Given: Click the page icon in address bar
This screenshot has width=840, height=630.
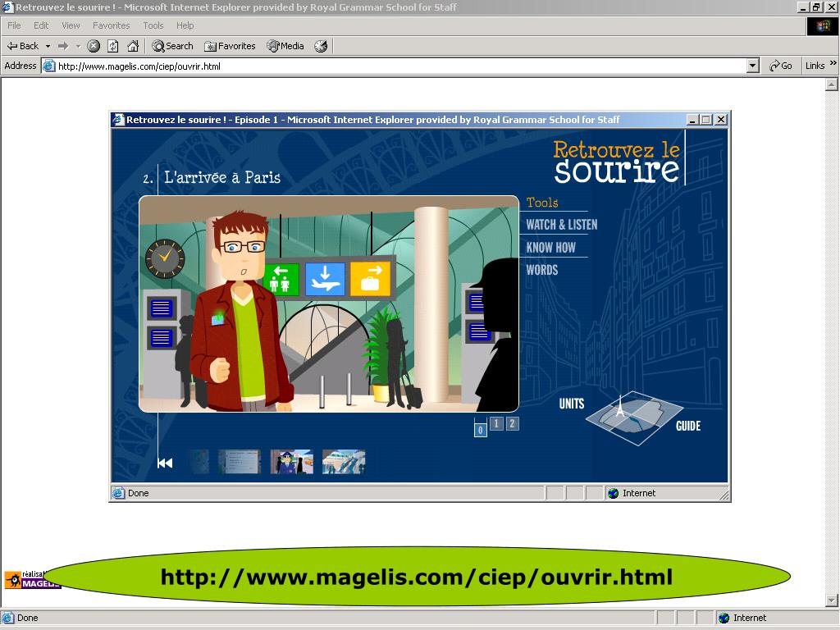Looking at the screenshot, I should coord(48,66).
